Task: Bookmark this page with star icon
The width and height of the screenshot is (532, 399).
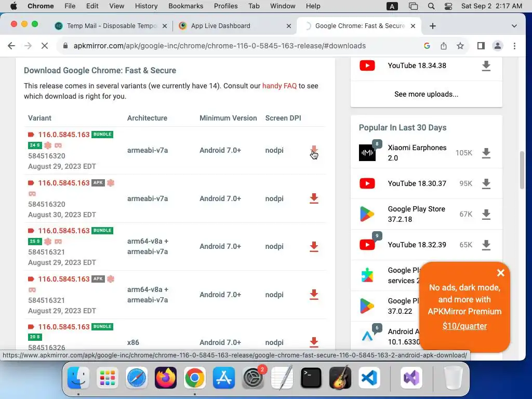Action: pyautogui.click(x=460, y=46)
